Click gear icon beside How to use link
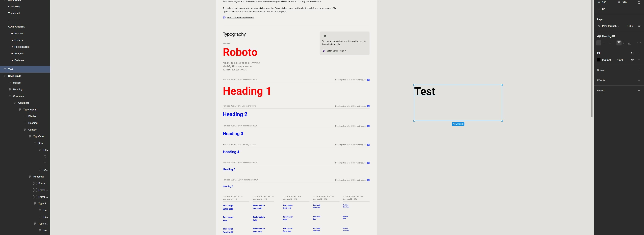Screen dimensions: 644x235 coord(224,17)
